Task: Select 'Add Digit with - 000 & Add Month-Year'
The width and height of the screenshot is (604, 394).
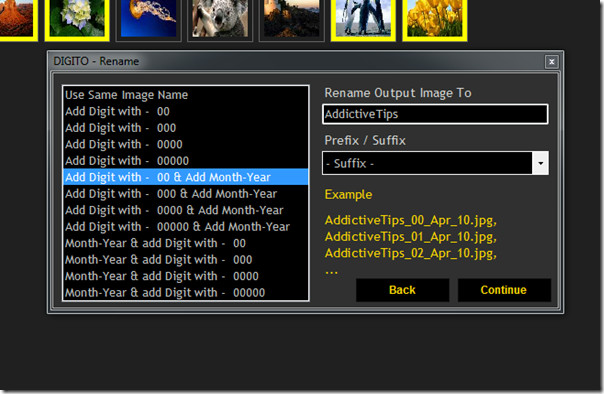Action: (185, 194)
